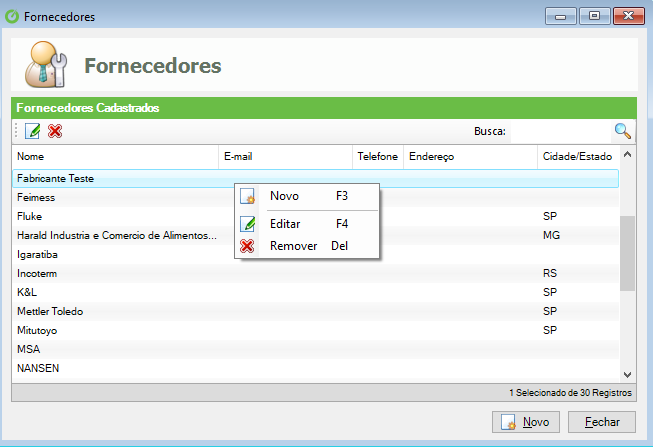Select the Mitutoyo supplier row
Viewport: 653px width, 447px height.
tap(316, 331)
